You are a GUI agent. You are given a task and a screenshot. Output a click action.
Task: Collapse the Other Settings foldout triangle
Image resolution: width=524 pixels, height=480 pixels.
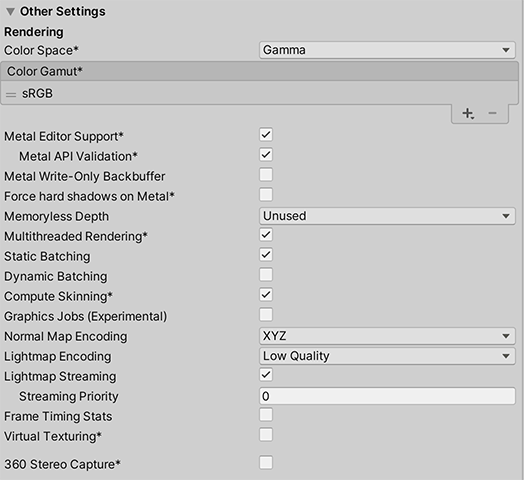10,12
